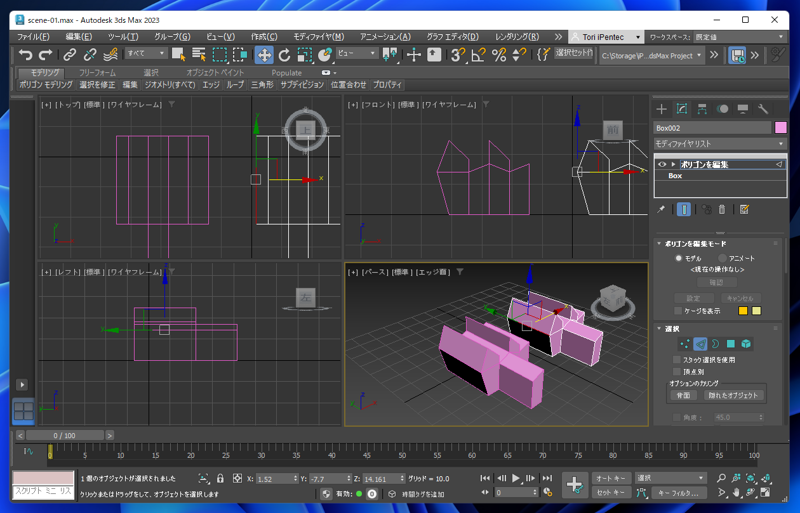
Task: Toggle the Percent Snap icon
Action: coord(499,55)
